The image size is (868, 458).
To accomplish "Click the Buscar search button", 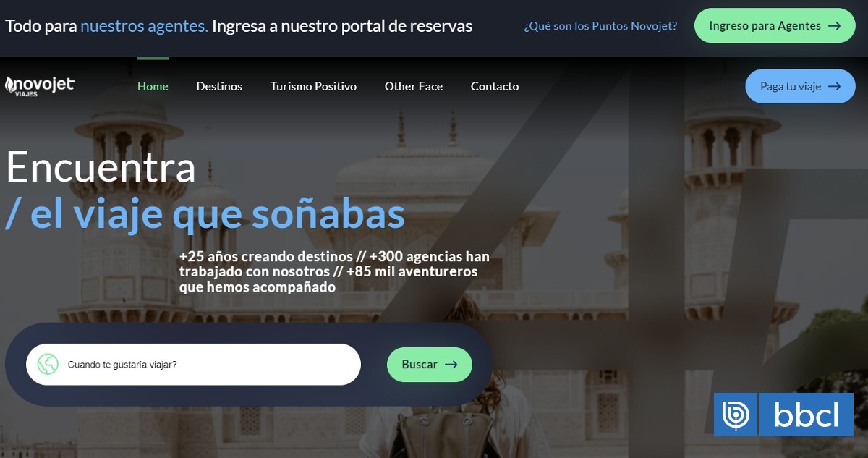I will (x=430, y=365).
